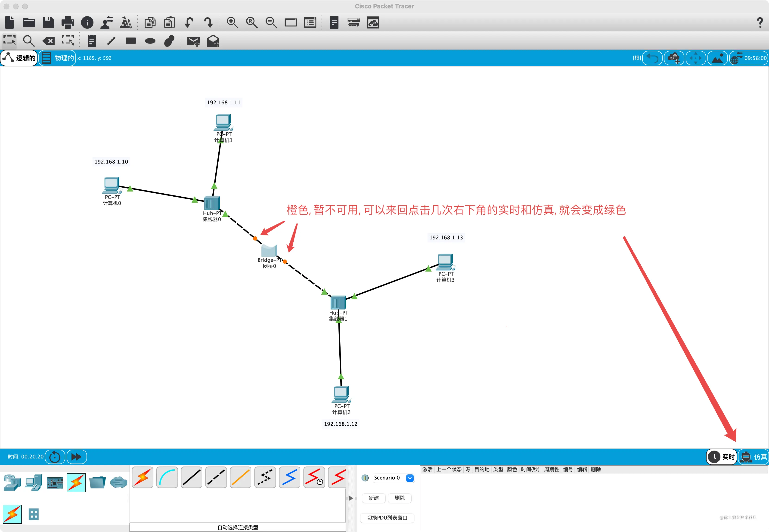Open help with the question mark
Image resolution: width=769 pixels, height=532 pixels.
[x=760, y=22]
